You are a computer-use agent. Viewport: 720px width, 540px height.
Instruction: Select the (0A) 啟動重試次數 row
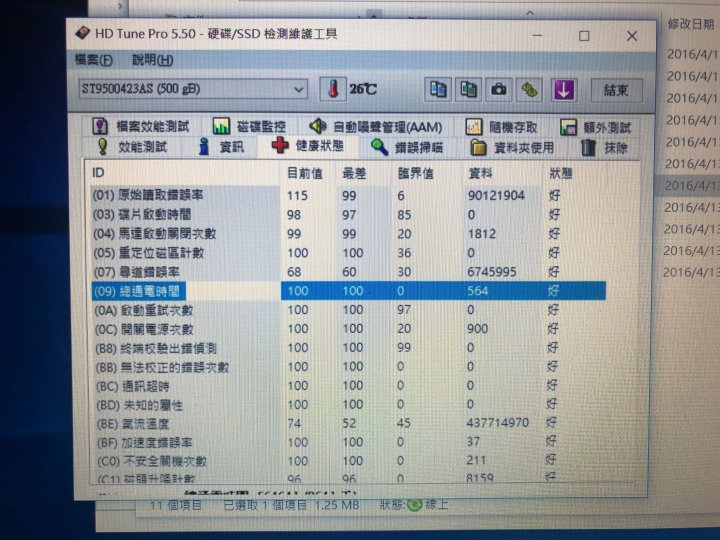point(348,310)
